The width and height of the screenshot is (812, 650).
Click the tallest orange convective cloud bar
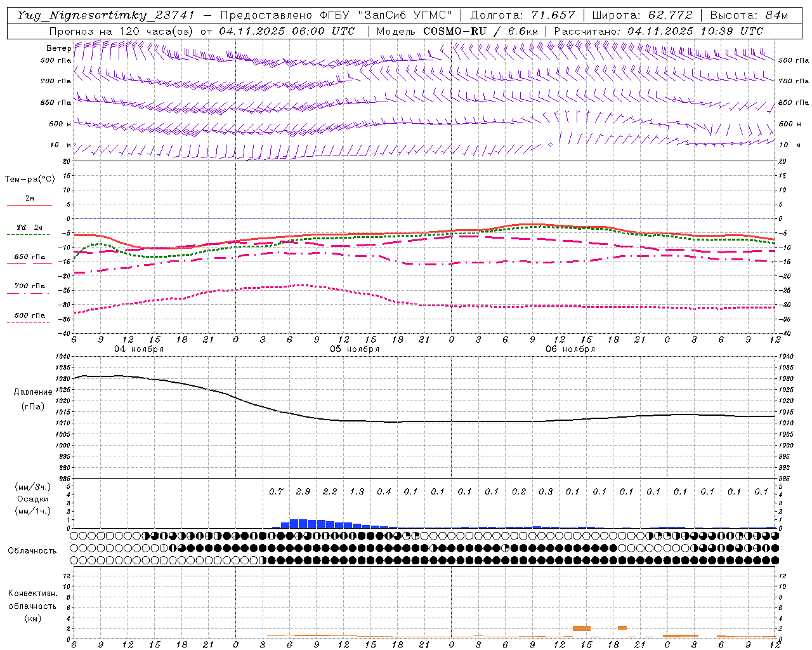tap(582, 628)
